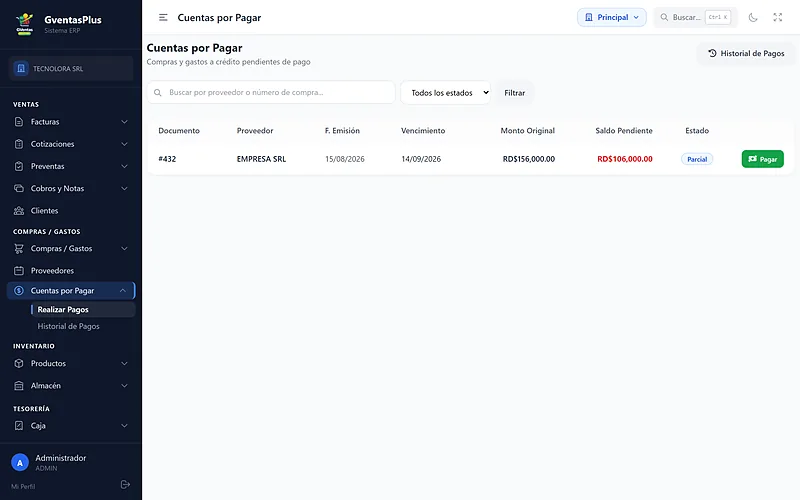Click the Almacén warehouse icon
This screenshot has width=800, height=500.
(19, 386)
